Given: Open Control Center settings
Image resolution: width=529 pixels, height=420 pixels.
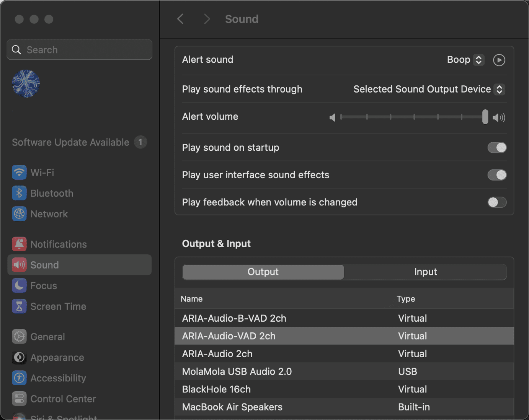Looking at the screenshot, I should click(x=19, y=399).
